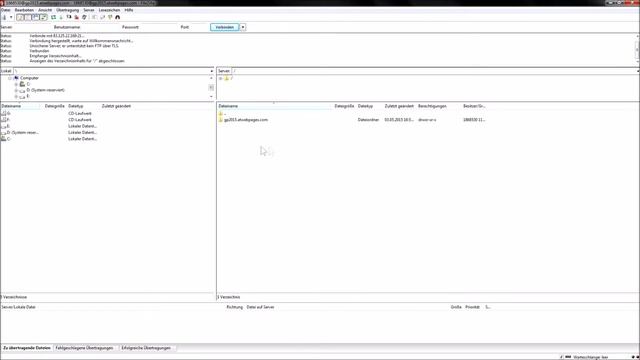Disconnect from the current server
640x360 pixels.
(76, 17)
